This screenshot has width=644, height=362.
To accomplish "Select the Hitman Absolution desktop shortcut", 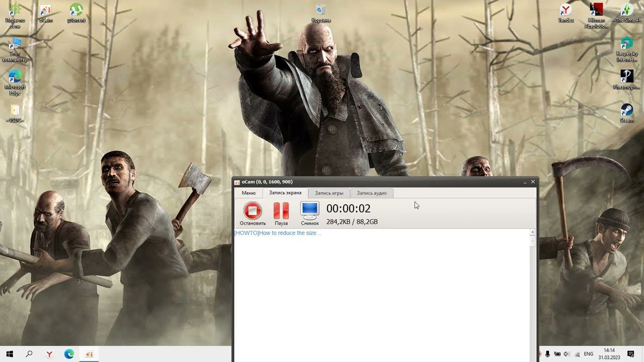I will click(596, 16).
